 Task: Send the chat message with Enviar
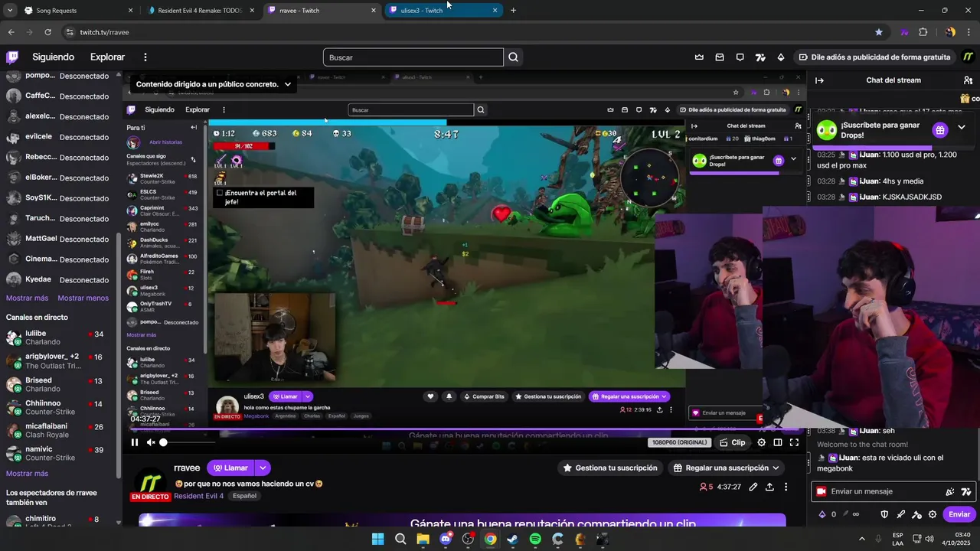coord(959,514)
